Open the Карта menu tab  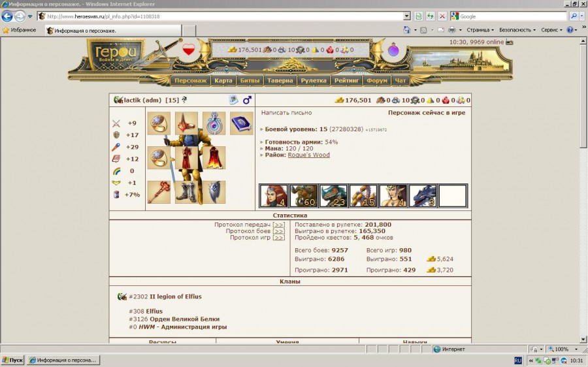coord(223,80)
